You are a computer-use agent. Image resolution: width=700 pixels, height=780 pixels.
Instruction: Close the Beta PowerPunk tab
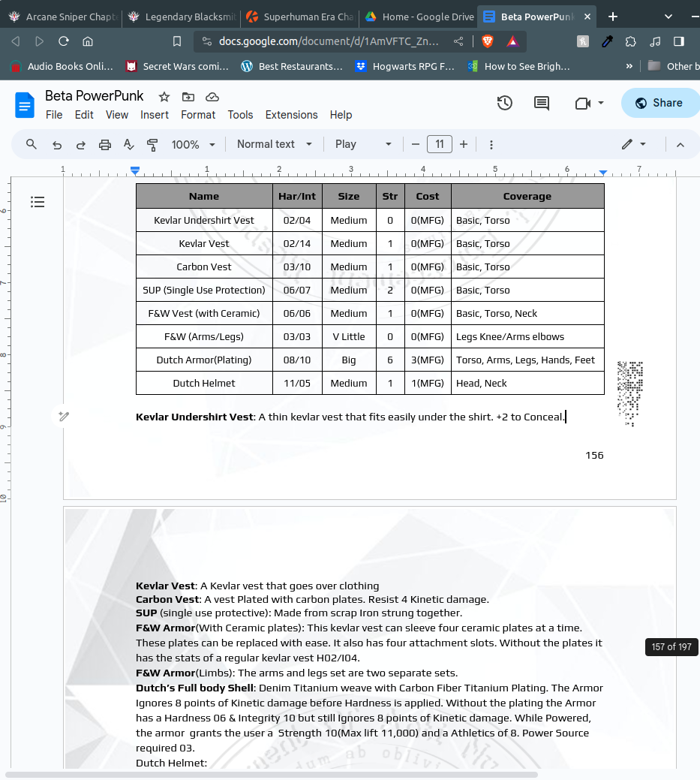point(587,17)
